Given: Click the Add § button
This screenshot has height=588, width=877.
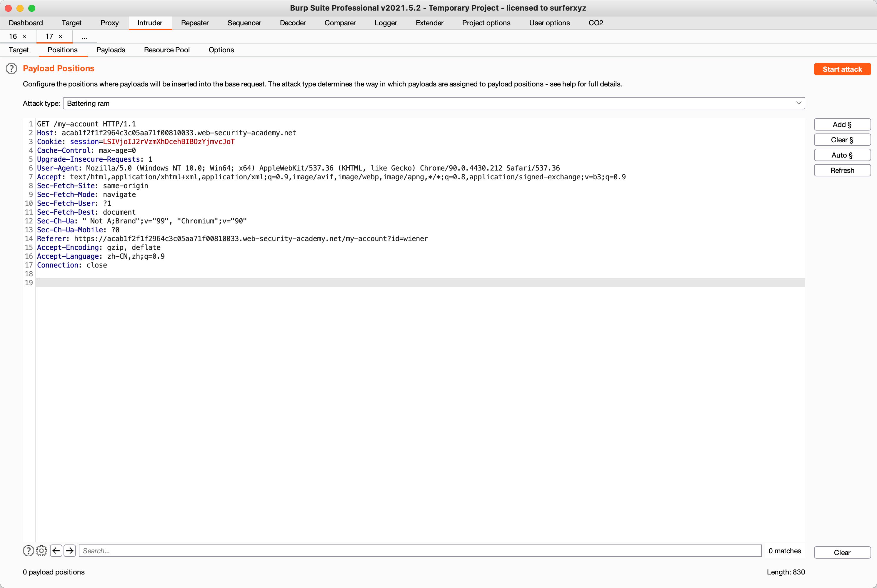Looking at the screenshot, I should (842, 124).
